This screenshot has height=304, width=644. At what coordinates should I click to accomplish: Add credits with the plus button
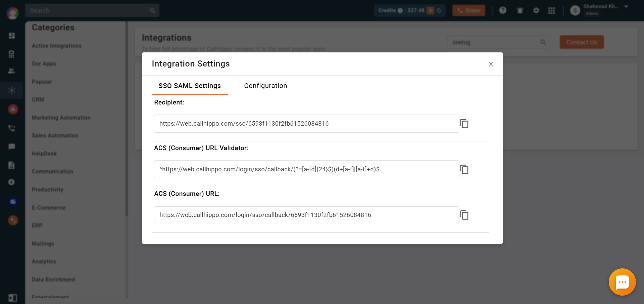click(x=430, y=10)
